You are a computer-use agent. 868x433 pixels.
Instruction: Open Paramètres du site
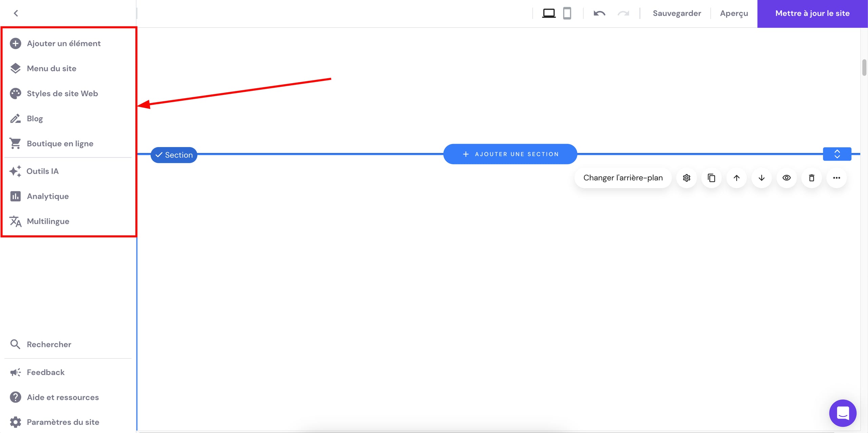click(x=63, y=422)
